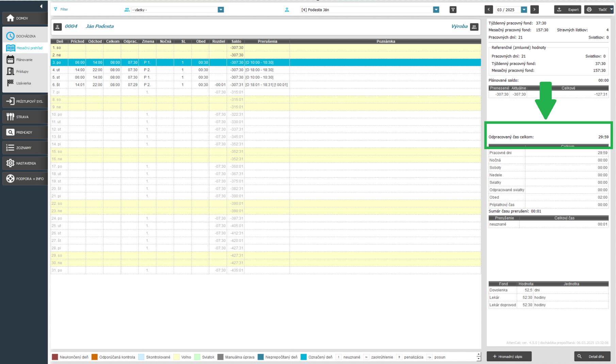Expand the group '- všetky -' dropdown
Viewport: 616px width, 364px height.
coord(221,10)
